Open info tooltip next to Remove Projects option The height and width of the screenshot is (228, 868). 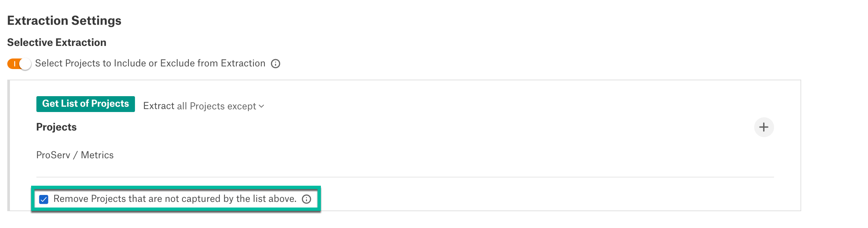pos(306,199)
